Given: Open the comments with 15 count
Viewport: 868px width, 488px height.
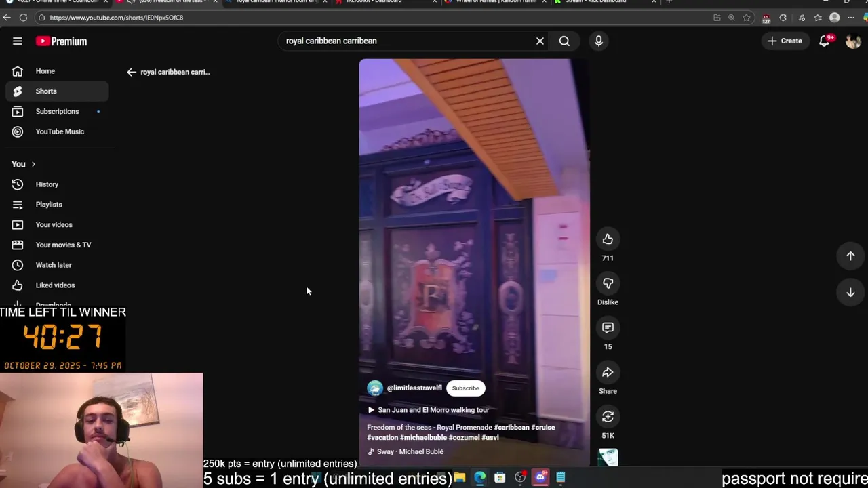Looking at the screenshot, I should pos(608,328).
